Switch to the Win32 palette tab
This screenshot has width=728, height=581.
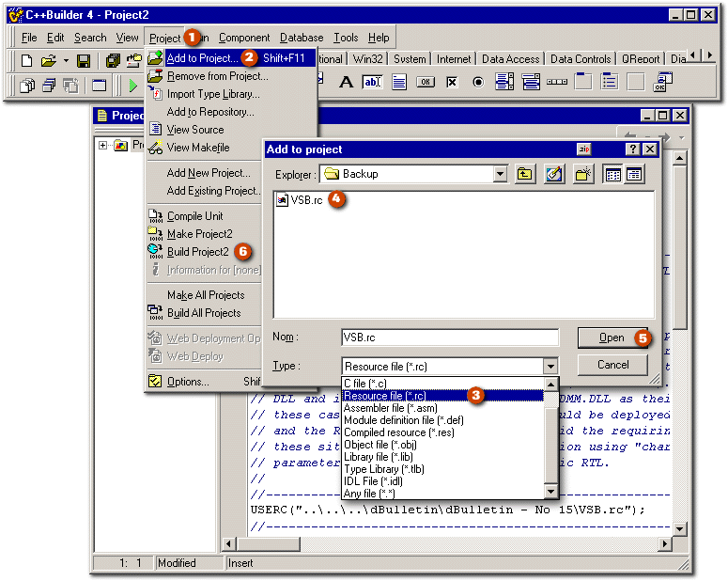[x=367, y=59]
